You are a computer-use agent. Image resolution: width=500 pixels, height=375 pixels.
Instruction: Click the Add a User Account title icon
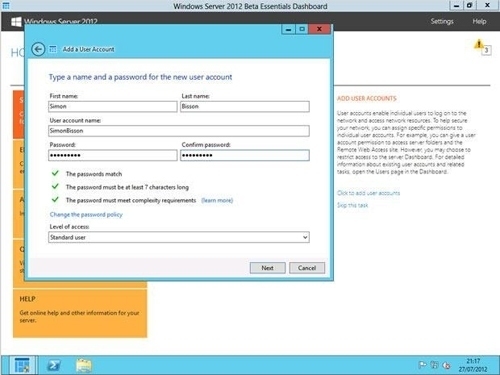coord(53,49)
